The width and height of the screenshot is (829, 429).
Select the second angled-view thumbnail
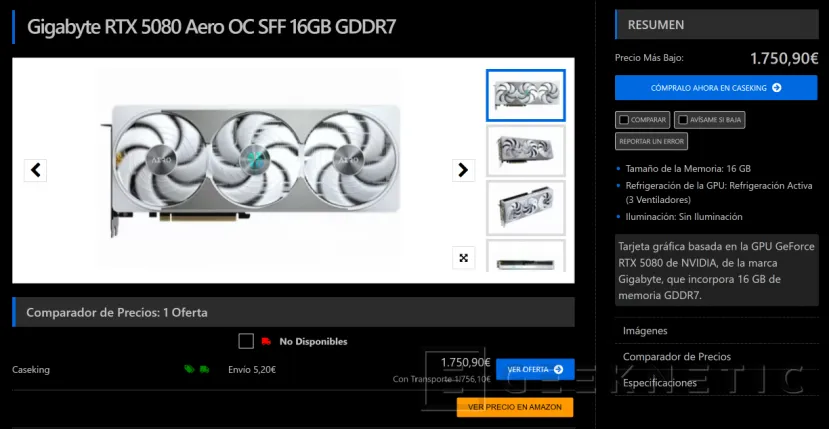(526, 151)
